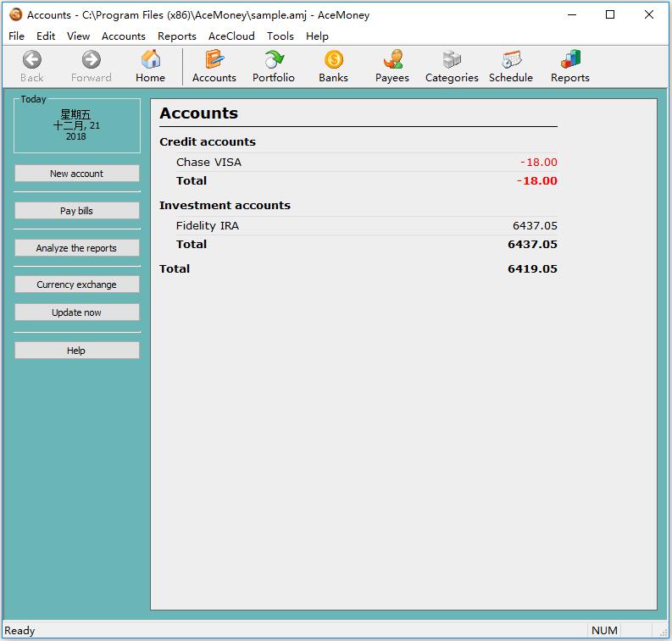Open Banks from the toolbar
This screenshot has height=641, width=672.
(333, 66)
